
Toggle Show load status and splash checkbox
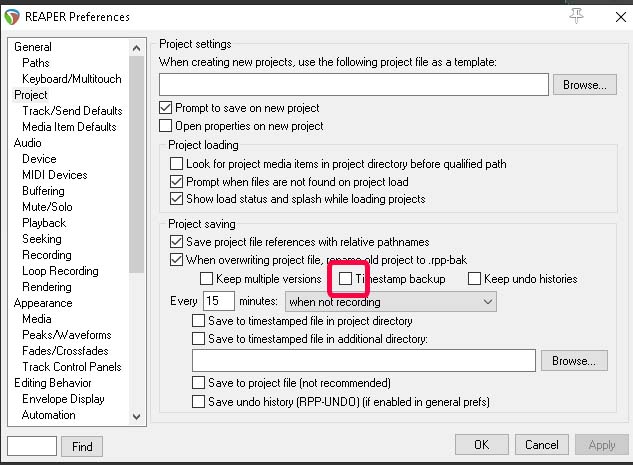tap(176, 199)
